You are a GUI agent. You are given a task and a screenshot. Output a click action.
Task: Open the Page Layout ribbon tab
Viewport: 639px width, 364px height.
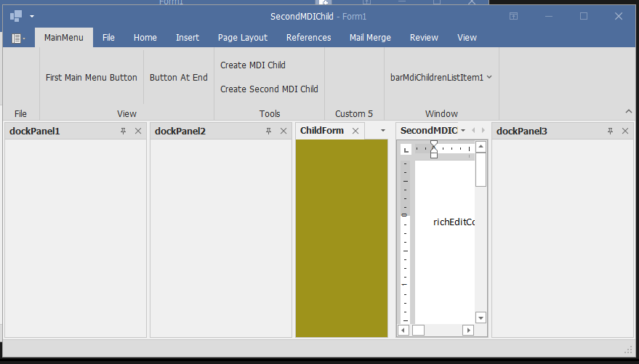[243, 38]
